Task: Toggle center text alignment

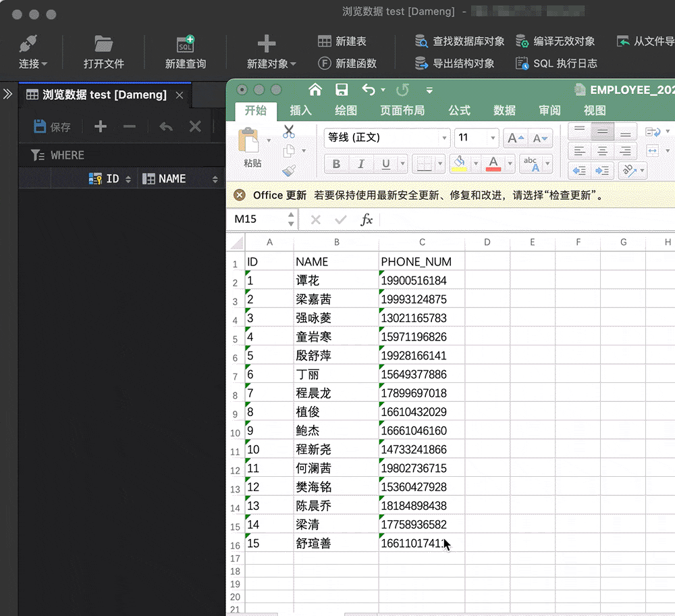Action: pos(602,151)
